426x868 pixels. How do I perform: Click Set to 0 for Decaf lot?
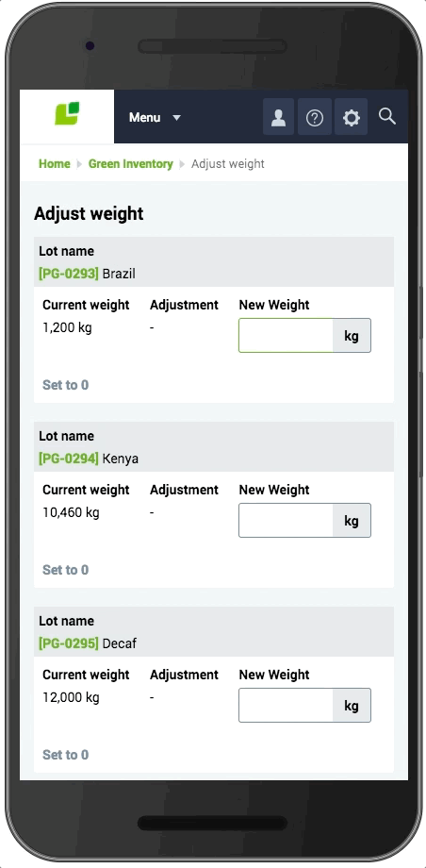(65, 755)
